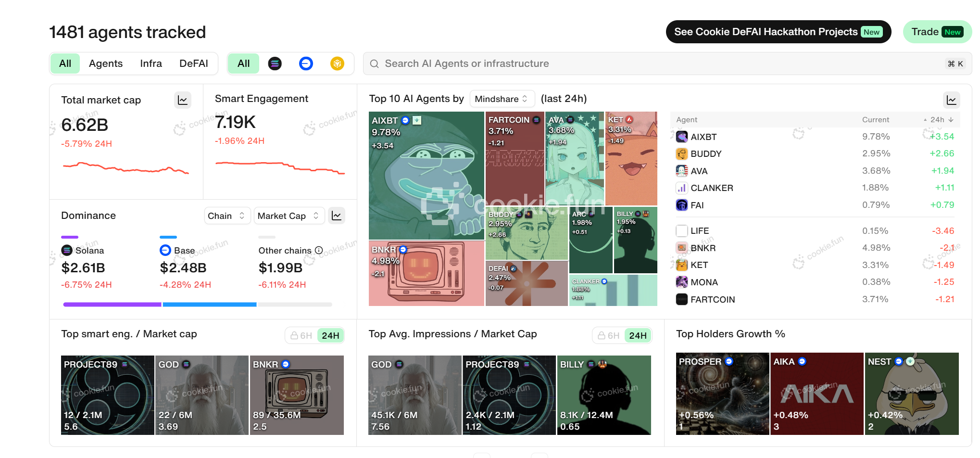980x458 pixels.
Task: Open Total market cap chart icon
Action: [x=183, y=100]
